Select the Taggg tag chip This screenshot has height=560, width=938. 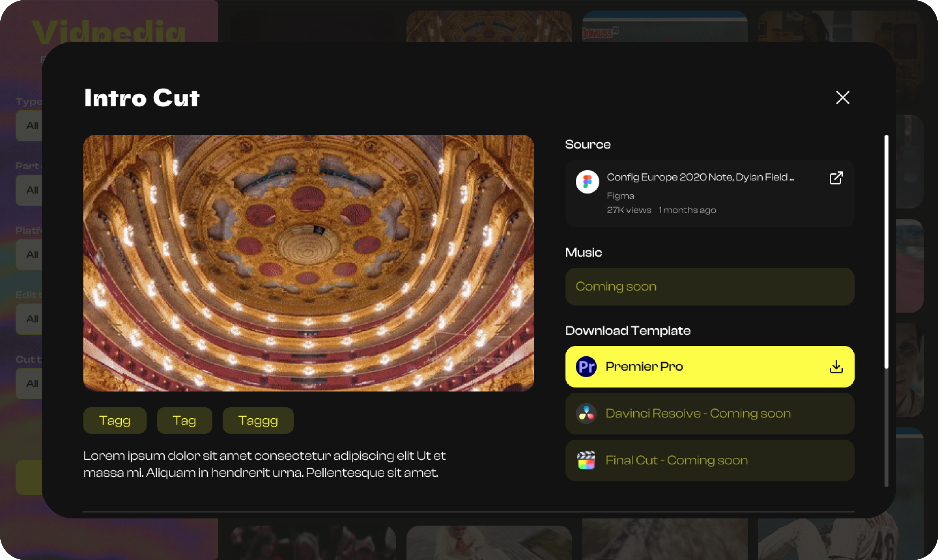[258, 420]
